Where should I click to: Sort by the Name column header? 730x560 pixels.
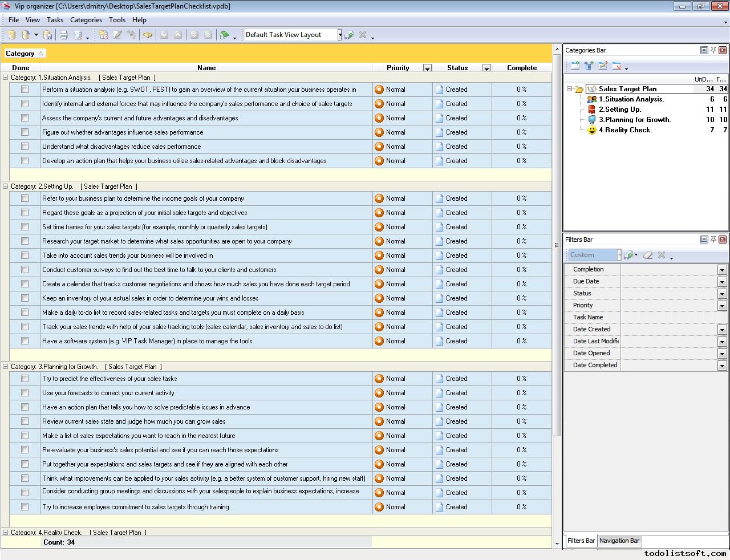(x=206, y=68)
